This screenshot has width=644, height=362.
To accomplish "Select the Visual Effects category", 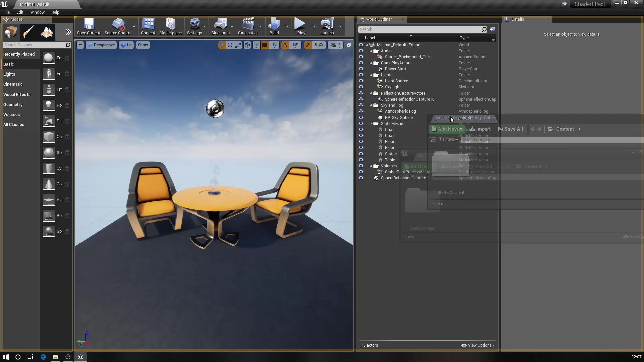I will tap(17, 95).
